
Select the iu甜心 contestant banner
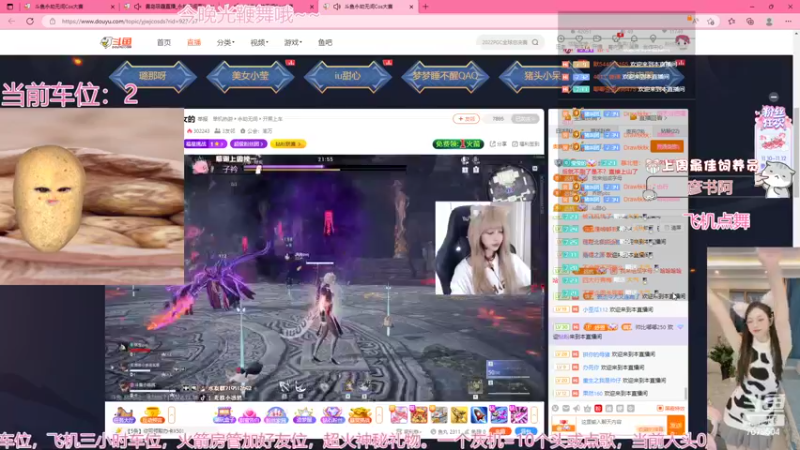pyautogui.click(x=347, y=76)
